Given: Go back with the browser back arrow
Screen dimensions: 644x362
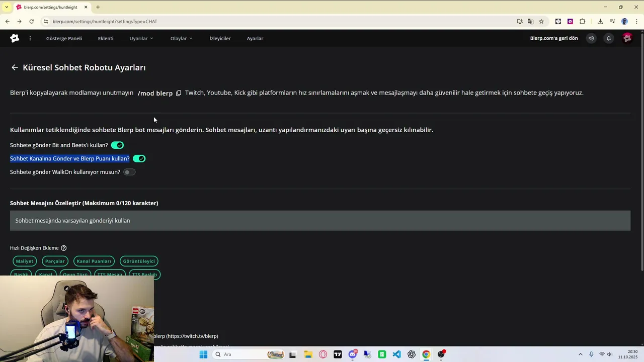Looking at the screenshot, I should [x=7, y=22].
